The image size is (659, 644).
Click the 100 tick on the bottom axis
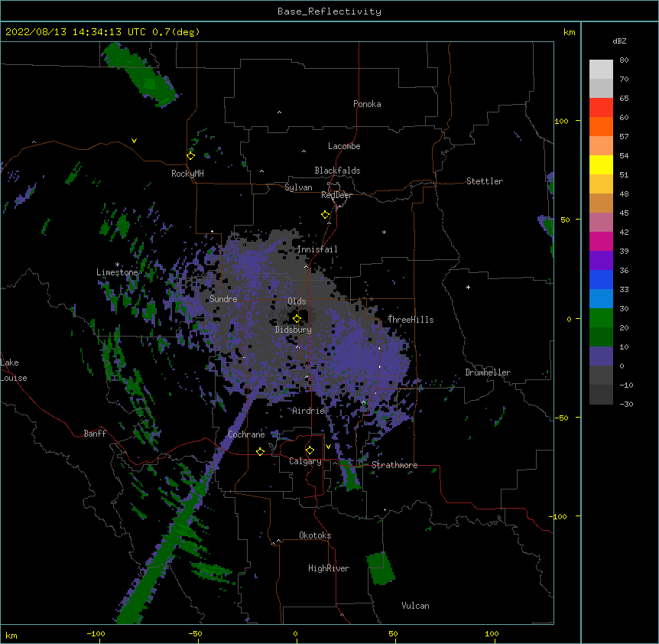click(492, 633)
